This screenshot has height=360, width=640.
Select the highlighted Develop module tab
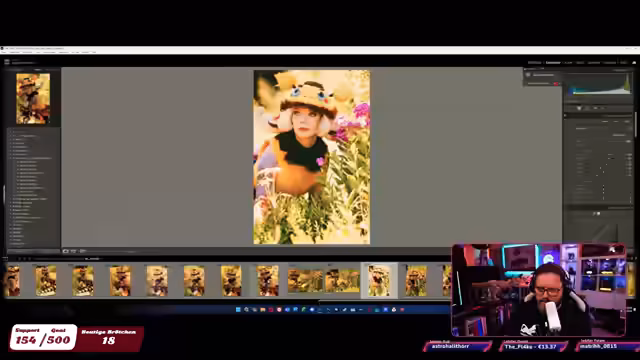click(x=553, y=62)
